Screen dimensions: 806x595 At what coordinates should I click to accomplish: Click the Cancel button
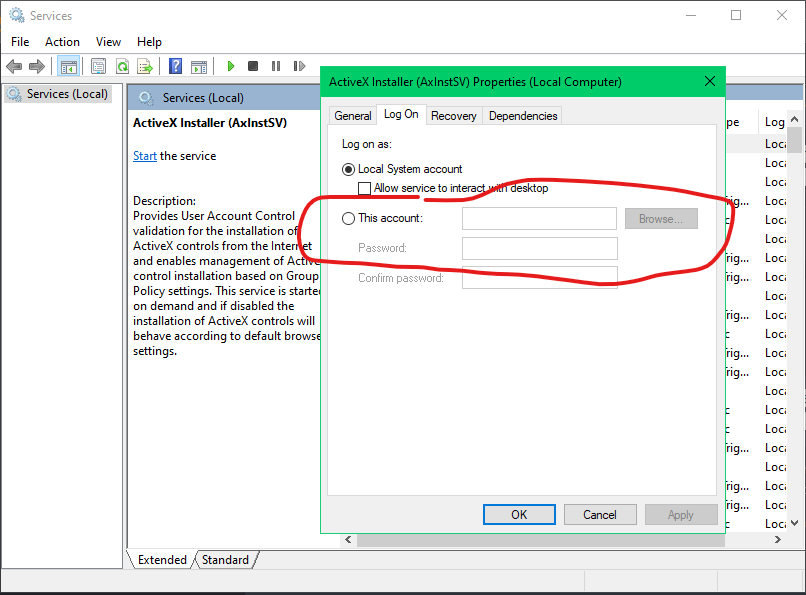(x=600, y=515)
